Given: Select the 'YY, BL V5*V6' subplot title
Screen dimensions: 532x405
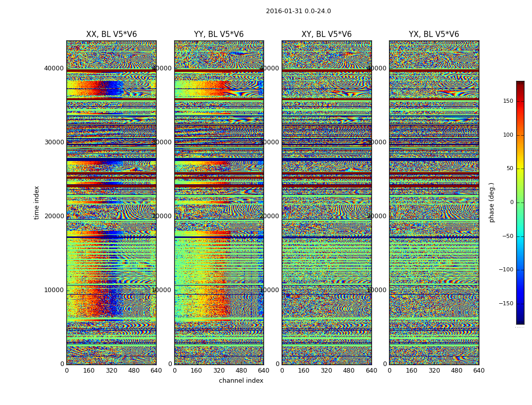Looking at the screenshot, I should click(x=219, y=34).
